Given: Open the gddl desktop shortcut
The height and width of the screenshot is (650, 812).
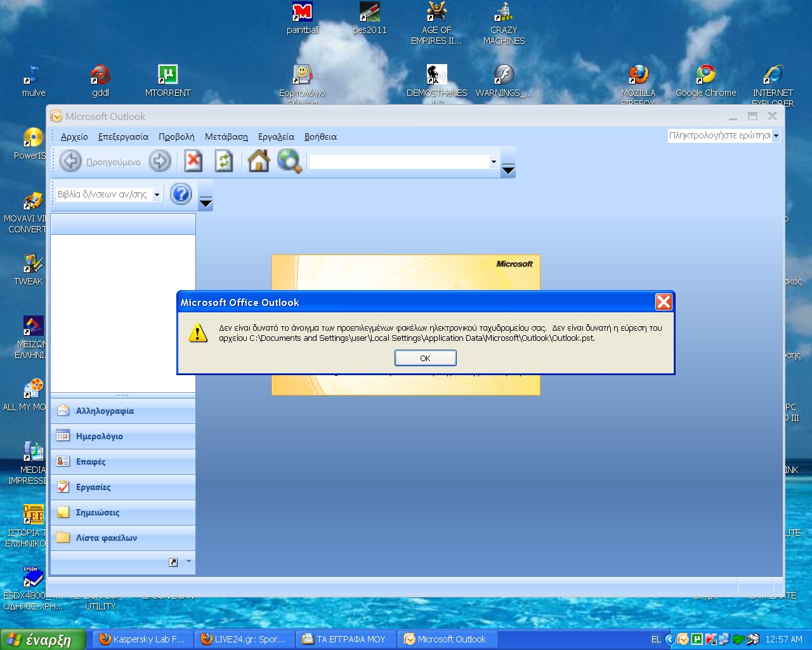Looking at the screenshot, I should (100, 81).
